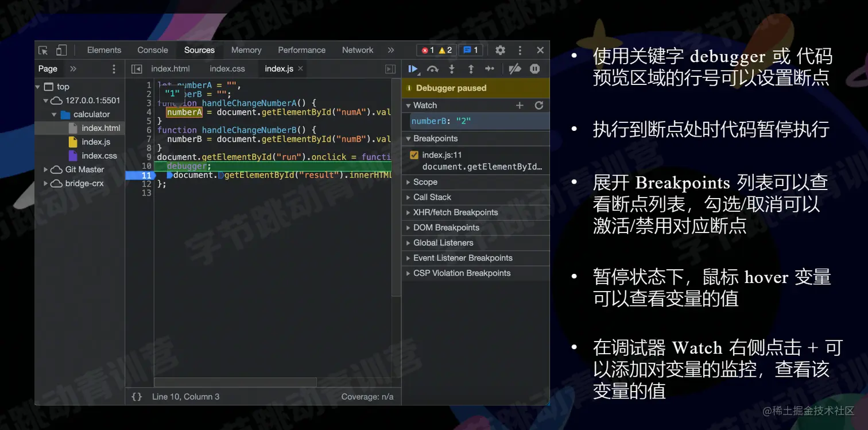Collapse the top frame tree node

click(38, 87)
